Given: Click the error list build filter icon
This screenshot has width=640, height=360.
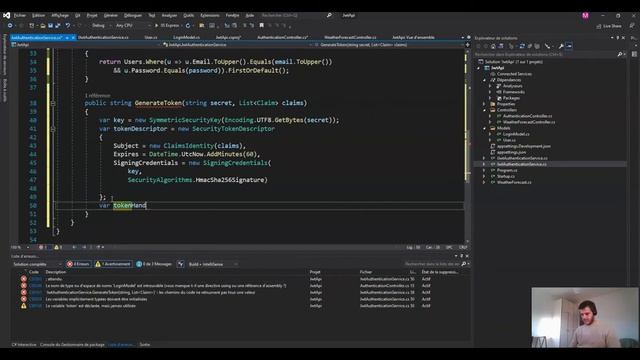Looking at the screenshot, I should click(180, 264).
